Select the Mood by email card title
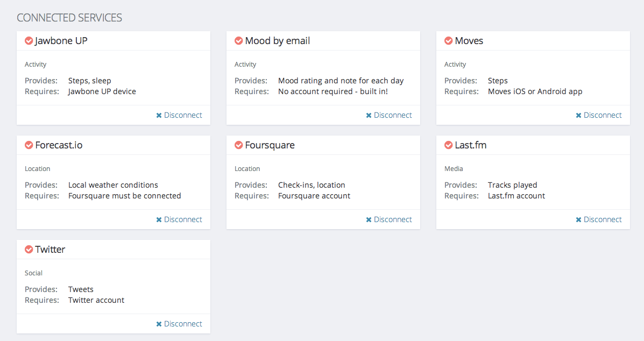This screenshot has width=644, height=341. coord(278,41)
